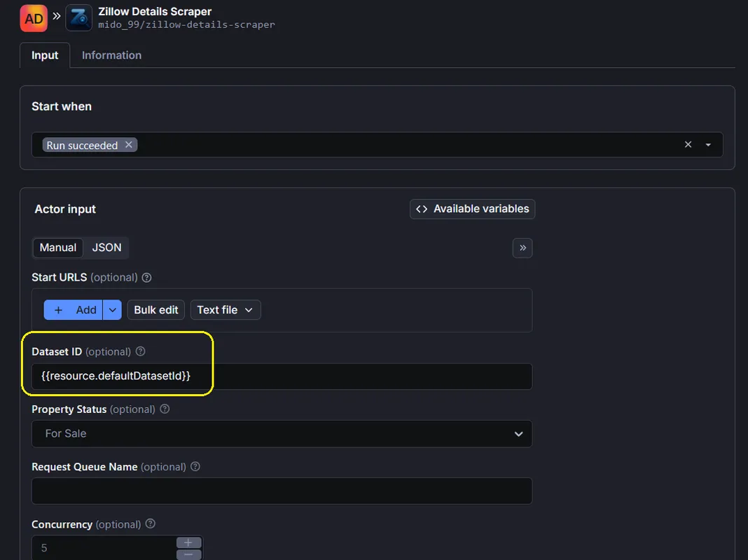Click the Zillow Details Scraper title
Image resolution: width=748 pixels, height=560 pixels.
coord(155,11)
